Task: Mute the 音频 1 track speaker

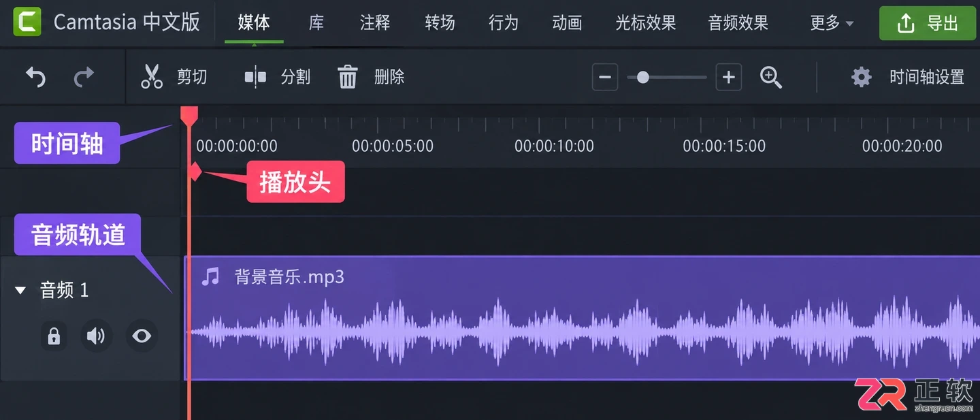Action: 97,336
